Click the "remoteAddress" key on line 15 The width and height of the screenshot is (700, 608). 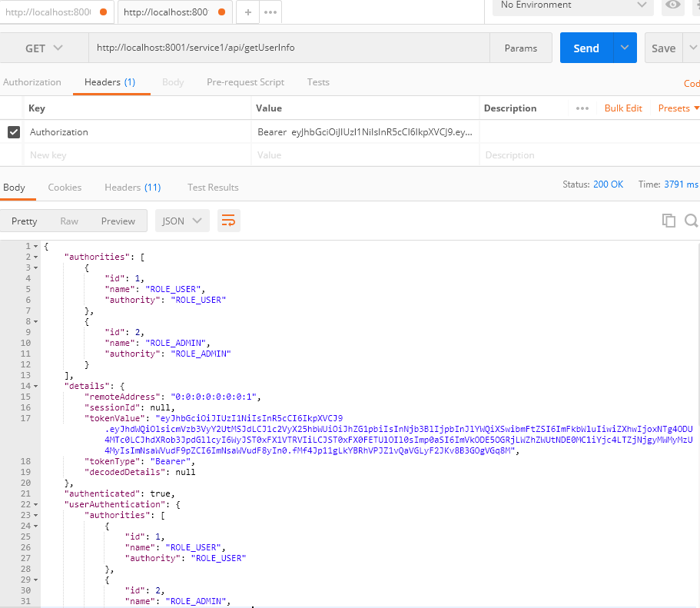[122, 397]
